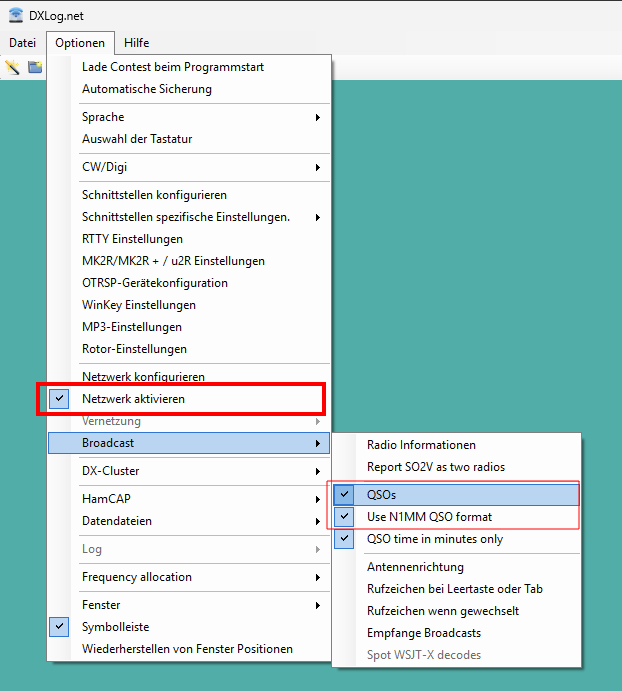Expand the CW/Digi submenu
The image size is (622, 691).
point(104,167)
